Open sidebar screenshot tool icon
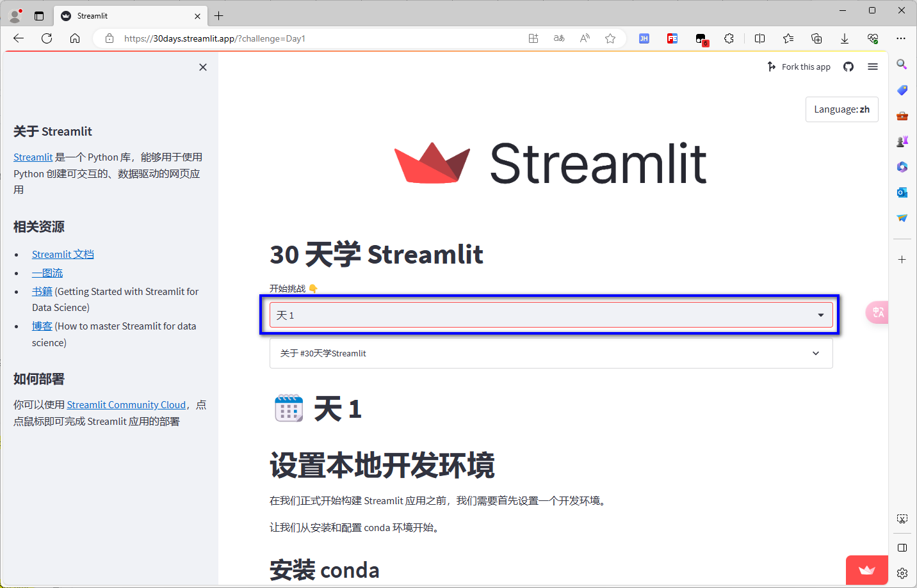 tap(902, 519)
